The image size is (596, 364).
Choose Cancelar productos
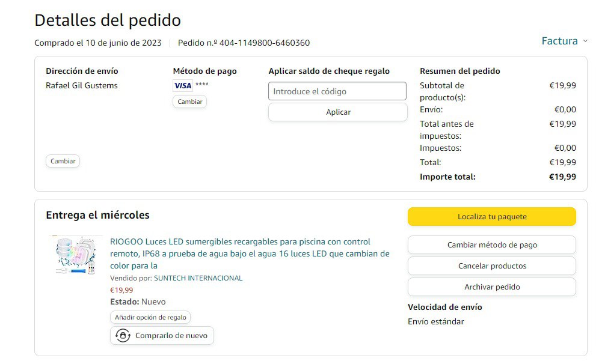click(x=491, y=266)
